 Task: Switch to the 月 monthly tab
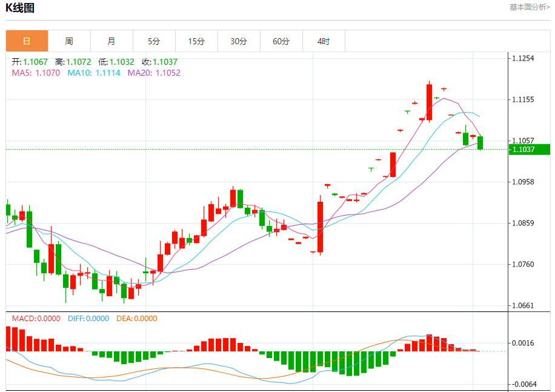[x=112, y=41]
